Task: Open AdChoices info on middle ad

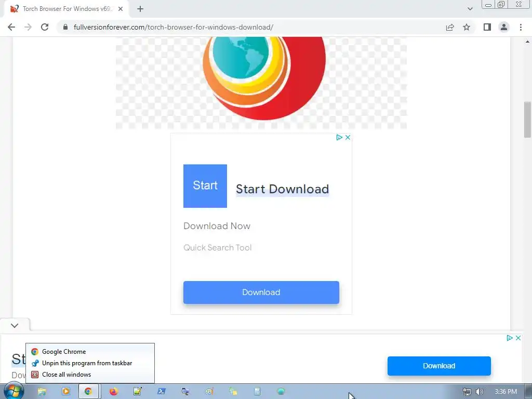Action: pos(339,137)
